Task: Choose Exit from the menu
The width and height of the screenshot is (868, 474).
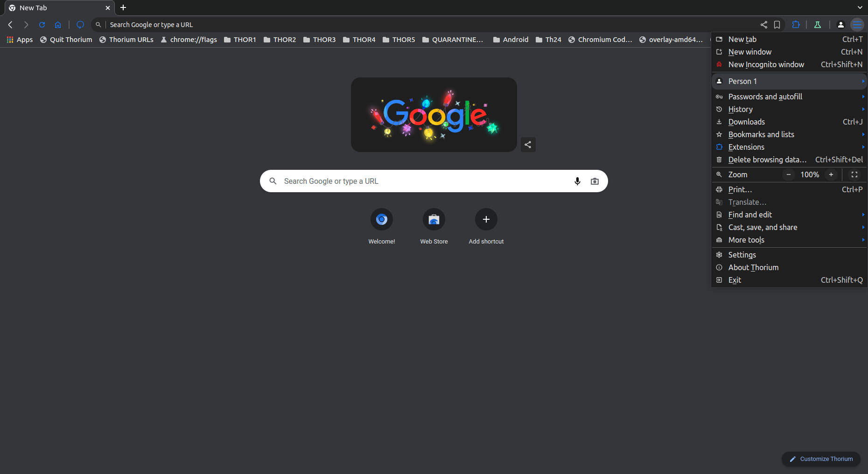Action: pos(789,280)
